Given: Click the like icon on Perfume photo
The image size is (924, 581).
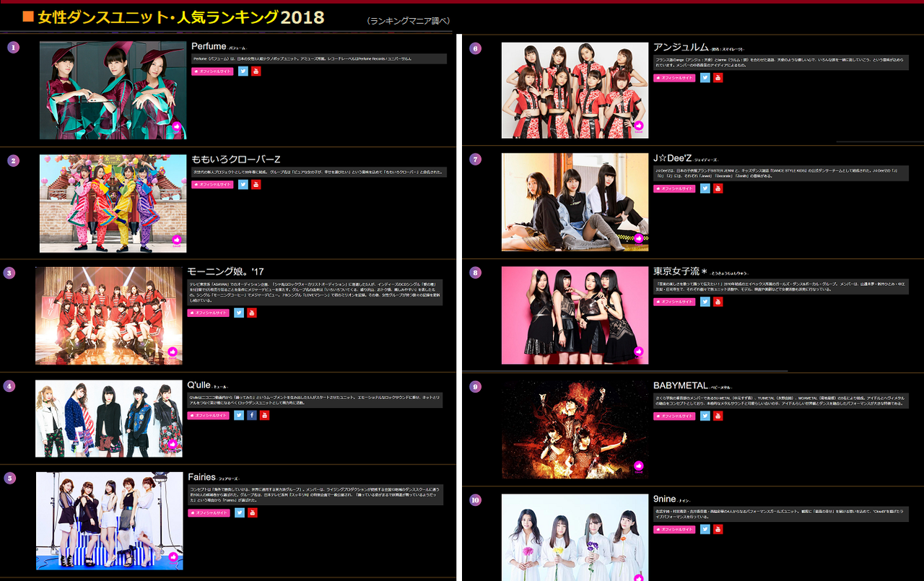Looking at the screenshot, I should click(177, 126).
